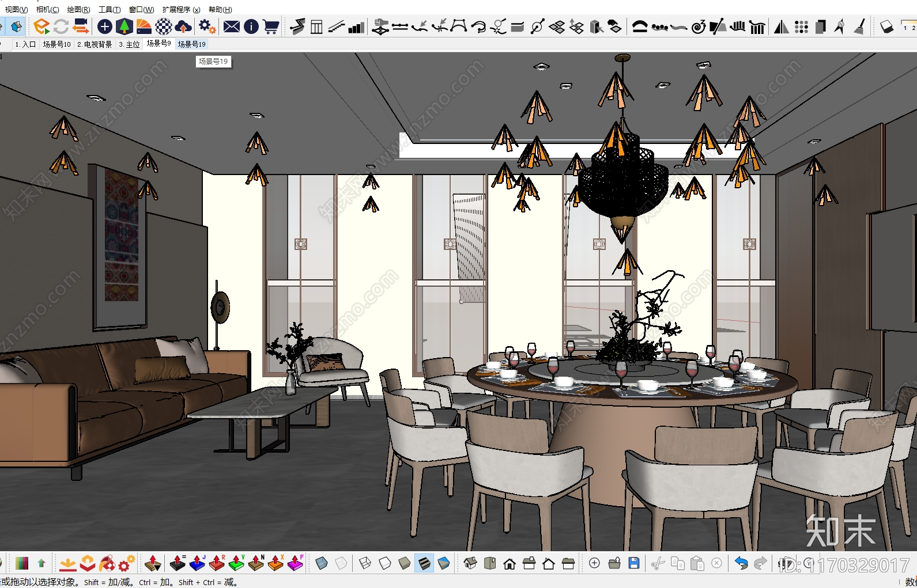The height and width of the screenshot is (588, 917).
Task: Open the 工具(T) menu
Action: [110, 10]
